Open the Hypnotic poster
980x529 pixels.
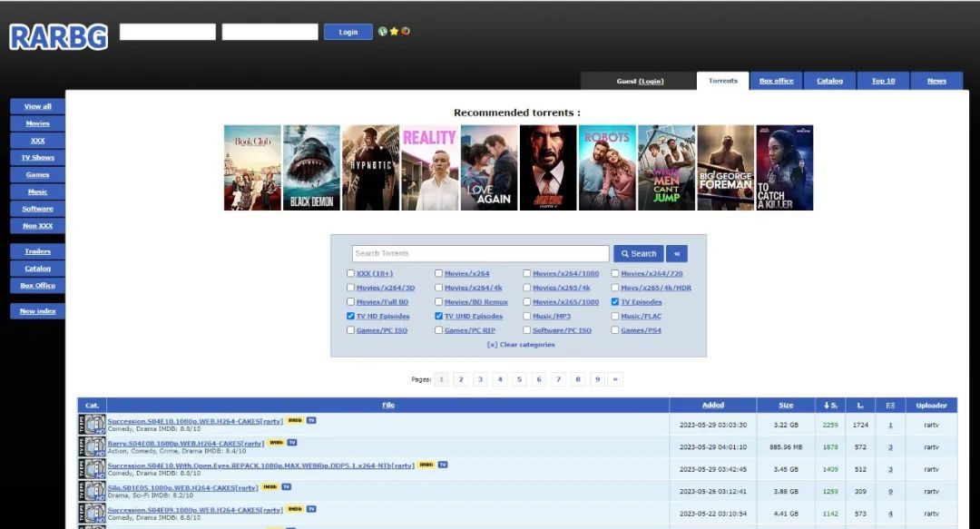coord(370,168)
